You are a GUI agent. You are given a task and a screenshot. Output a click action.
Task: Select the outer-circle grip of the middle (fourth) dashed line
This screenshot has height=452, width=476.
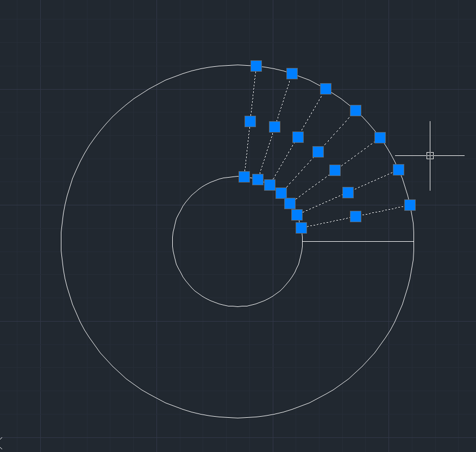tap(355, 110)
